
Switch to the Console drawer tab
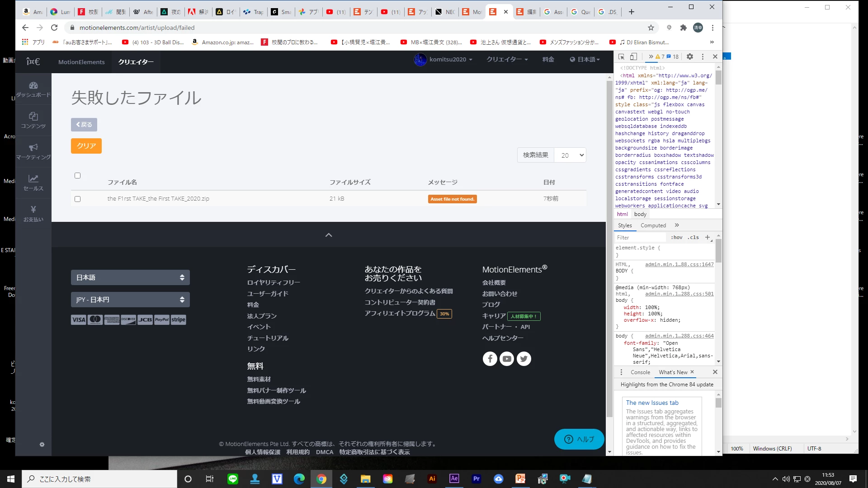click(640, 372)
